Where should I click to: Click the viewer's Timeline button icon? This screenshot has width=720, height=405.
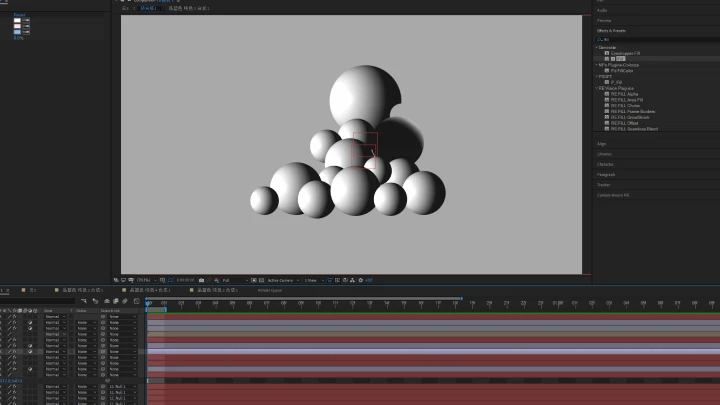tap(345, 280)
